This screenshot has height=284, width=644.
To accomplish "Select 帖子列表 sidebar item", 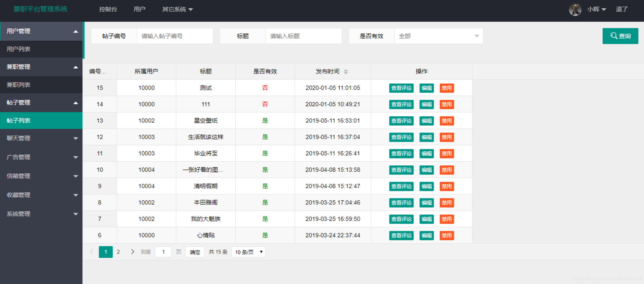I will (41, 120).
